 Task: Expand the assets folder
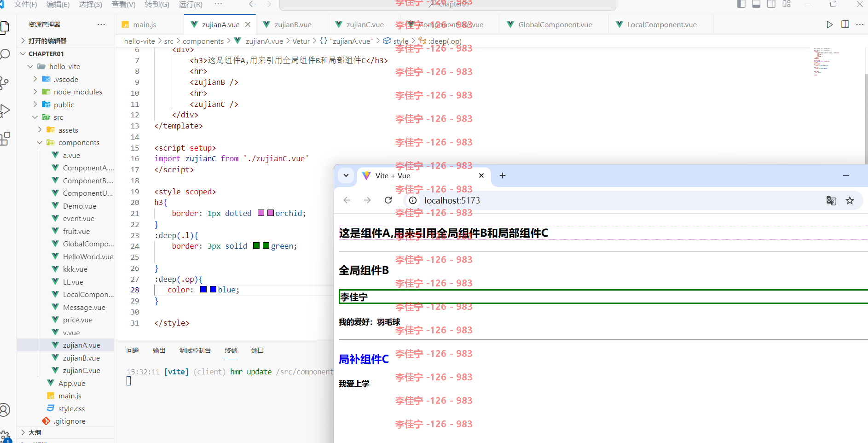66,130
